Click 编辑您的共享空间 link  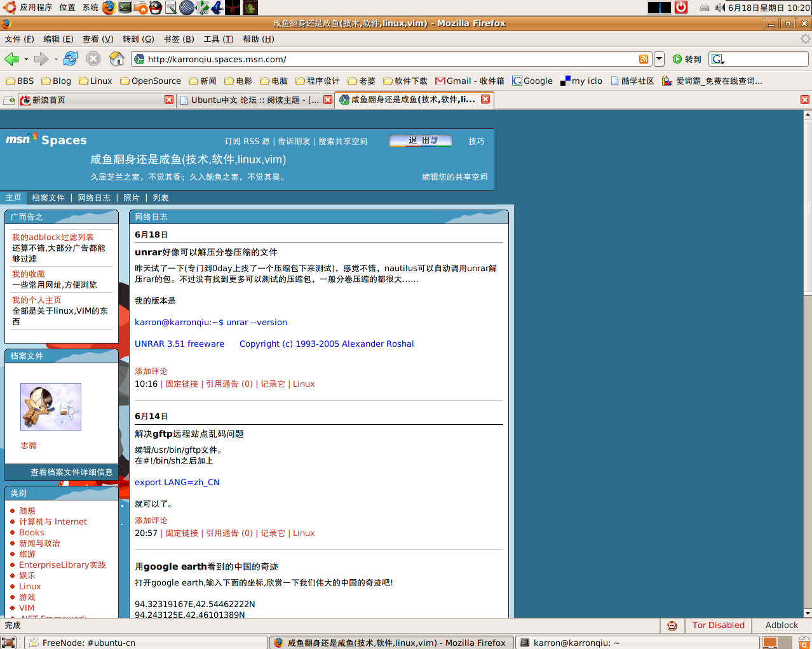coord(455,177)
